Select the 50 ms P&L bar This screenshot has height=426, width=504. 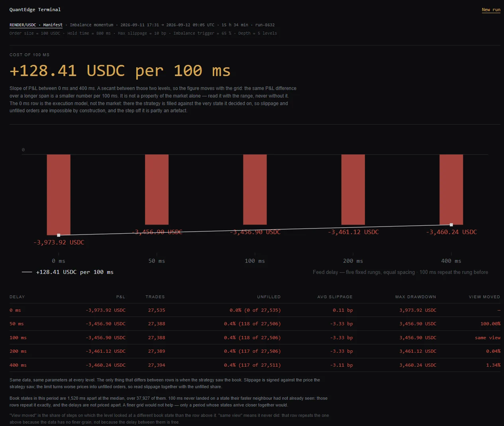click(x=157, y=190)
